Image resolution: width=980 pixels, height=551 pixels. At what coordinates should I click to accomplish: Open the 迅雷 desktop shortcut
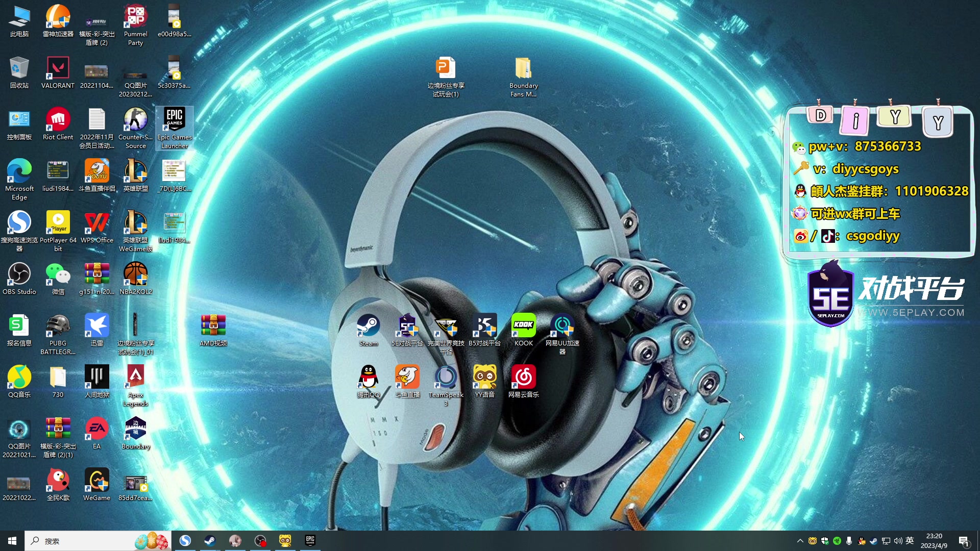(96, 330)
